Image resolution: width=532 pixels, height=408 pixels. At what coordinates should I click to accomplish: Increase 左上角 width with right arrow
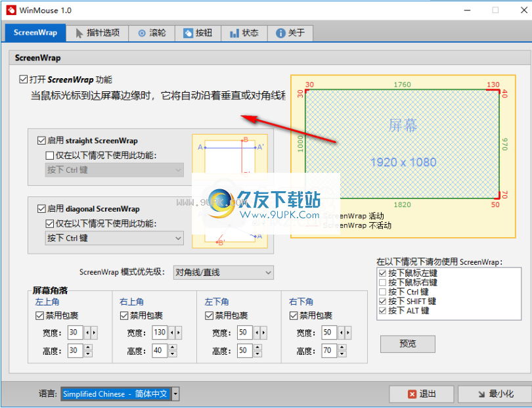(94, 332)
